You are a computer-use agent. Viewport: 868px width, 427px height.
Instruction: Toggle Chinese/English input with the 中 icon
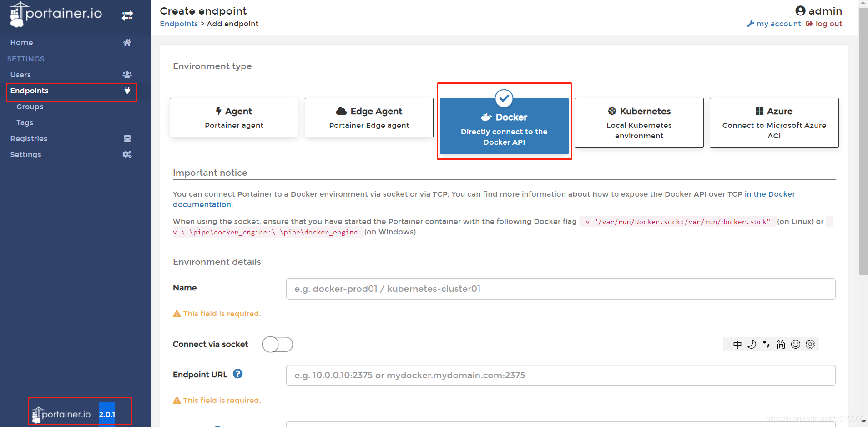pos(737,344)
